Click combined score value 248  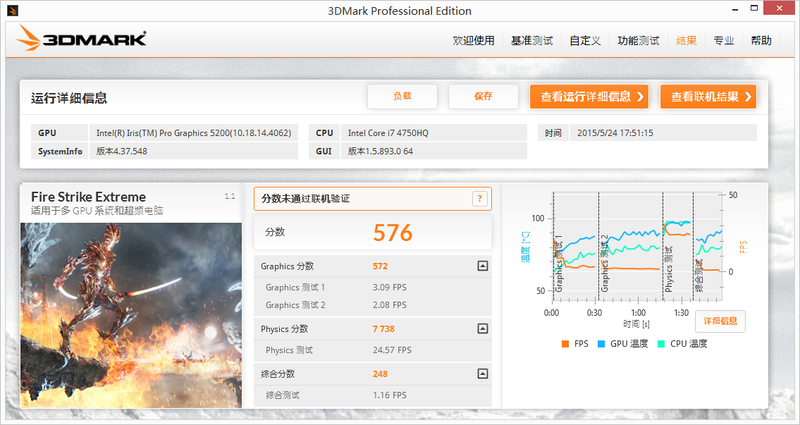point(380,374)
